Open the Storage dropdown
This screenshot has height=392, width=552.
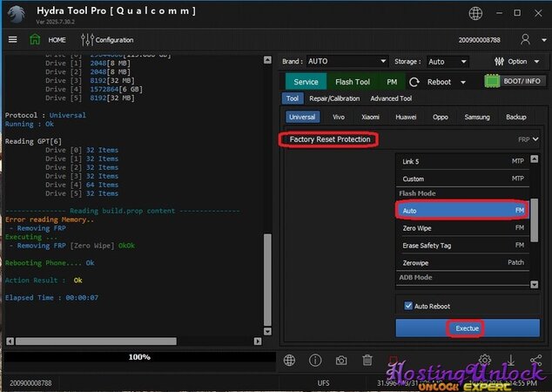click(x=448, y=62)
